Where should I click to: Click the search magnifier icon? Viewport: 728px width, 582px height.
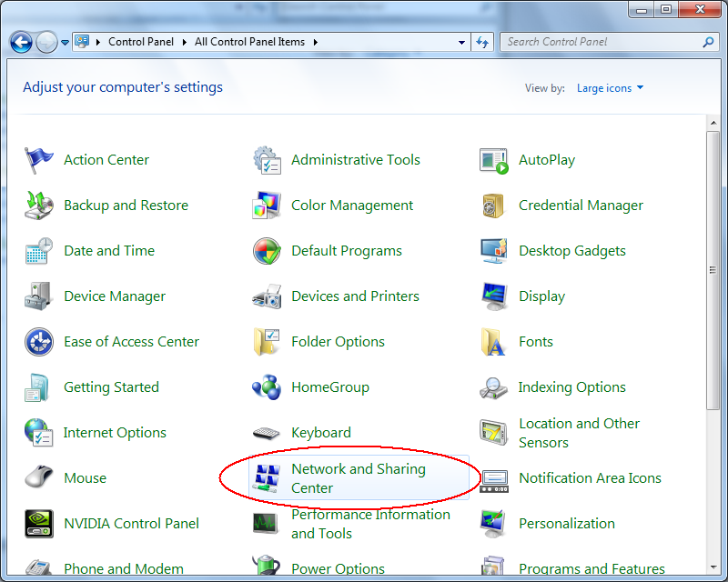pos(709,42)
